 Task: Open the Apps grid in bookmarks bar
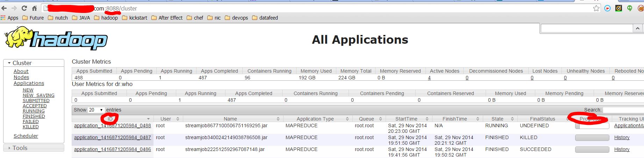tap(9, 18)
